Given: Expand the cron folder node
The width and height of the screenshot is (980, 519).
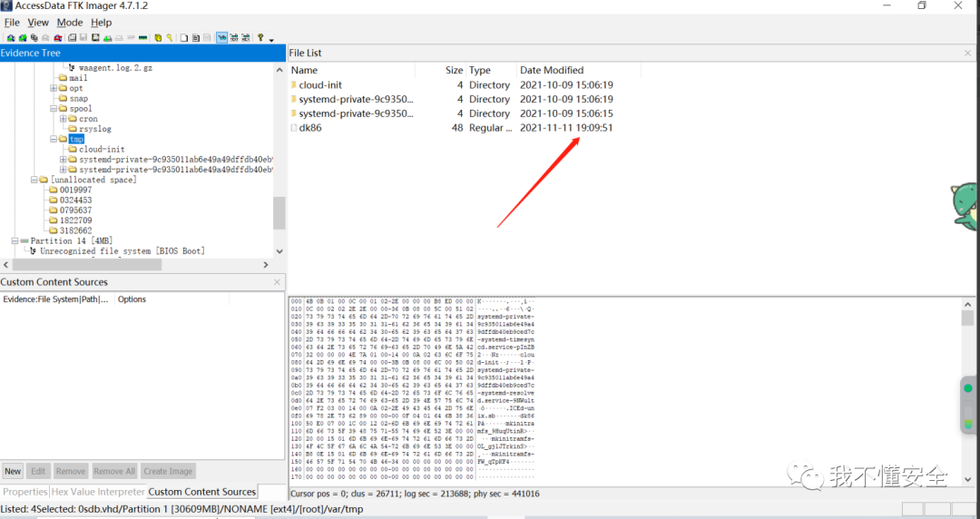Looking at the screenshot, I should coord(64,119).
